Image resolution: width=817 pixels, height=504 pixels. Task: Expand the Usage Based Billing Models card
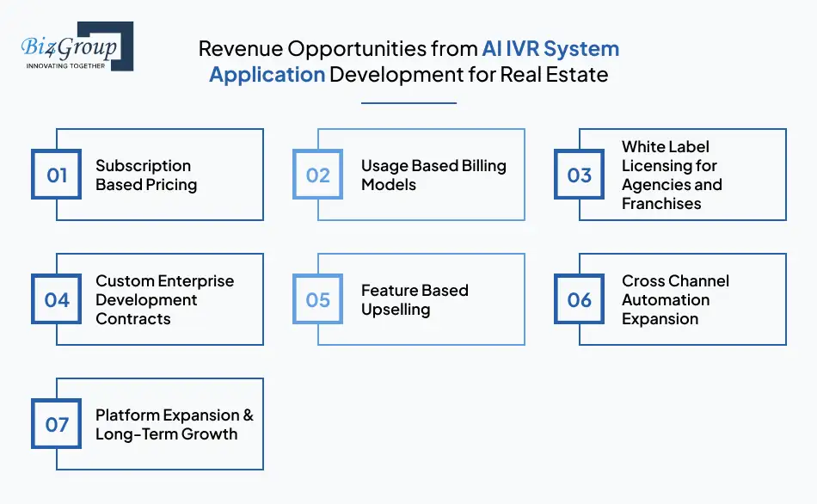421,175
